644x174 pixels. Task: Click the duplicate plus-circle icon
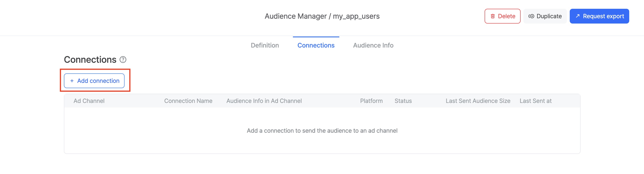(x=531, y=16)
